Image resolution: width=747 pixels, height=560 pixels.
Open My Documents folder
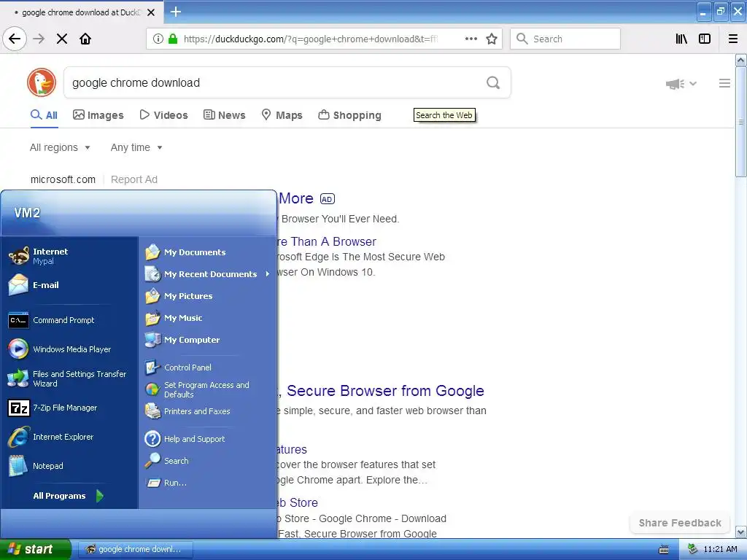coord(208,252)
